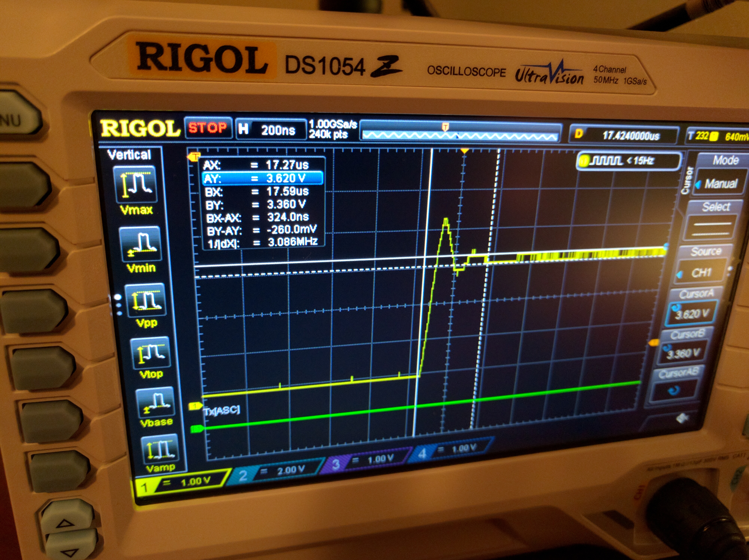Select the Vmax measurement icon
The width and height of the screenshot is (749, 560).
click(135, 184)
